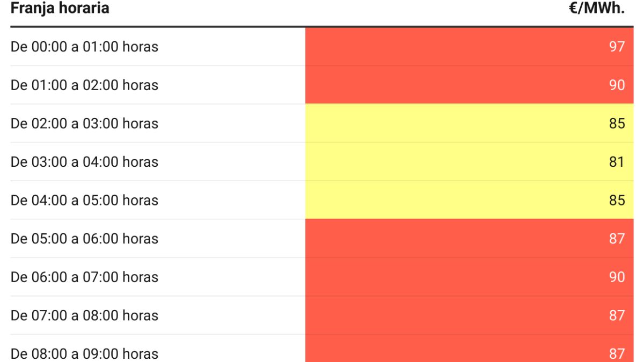Viewport: 644px width, 362px height.
Task: Select the "De 08:00 a 09:00 horas" label
Action: (x=84, y=353)
